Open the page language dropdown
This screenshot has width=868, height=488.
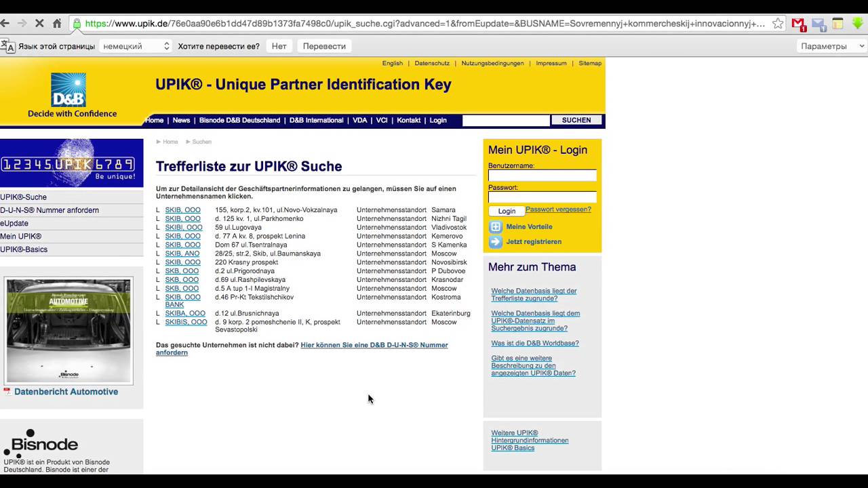click(135, 46)
